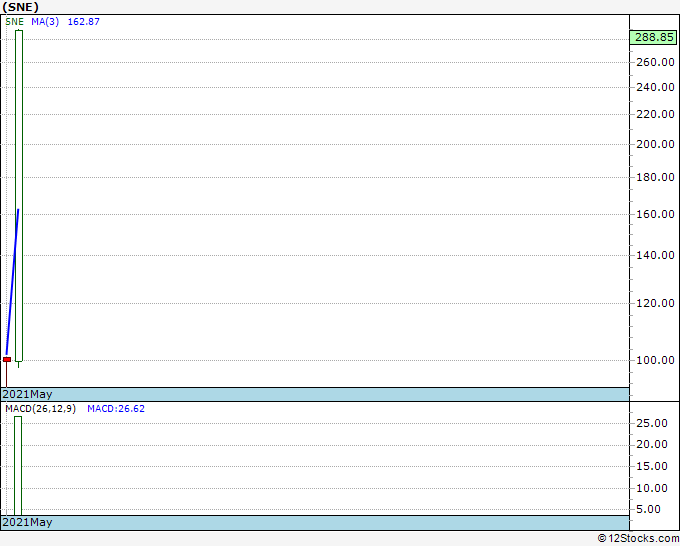
Task: Click the 15.00 MACD axis label
Action: [x=652, y=467]
